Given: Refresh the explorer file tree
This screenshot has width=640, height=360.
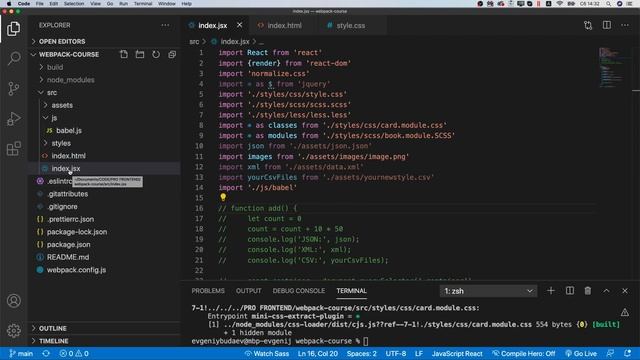Looking at the screenshot, I should tap(156, 54).
